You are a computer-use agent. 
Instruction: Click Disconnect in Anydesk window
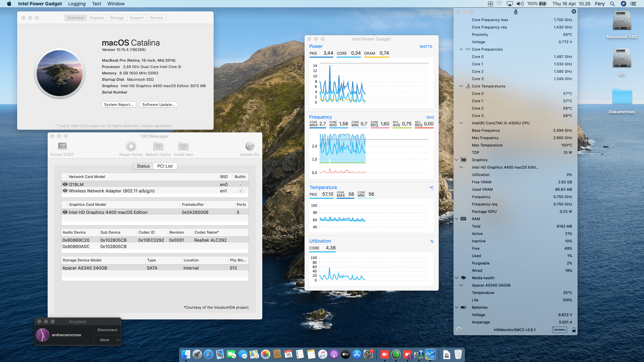(107, 330)
